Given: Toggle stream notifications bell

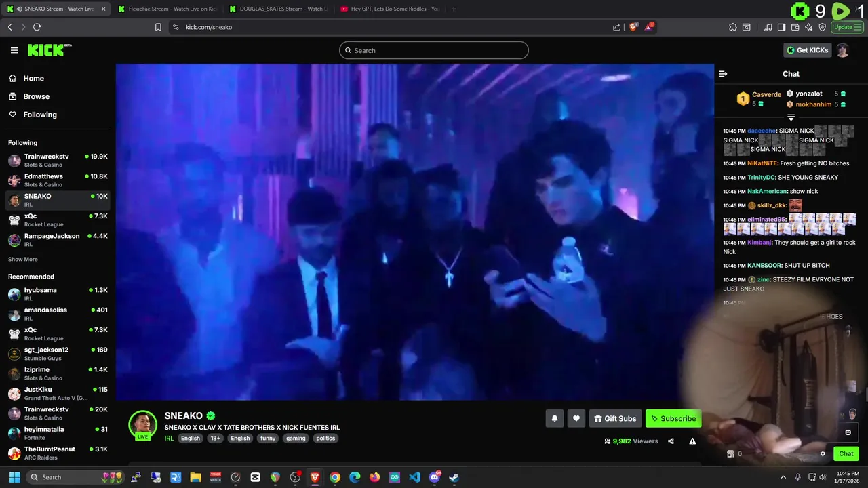Looking at the screenshot, I should 554,419.
